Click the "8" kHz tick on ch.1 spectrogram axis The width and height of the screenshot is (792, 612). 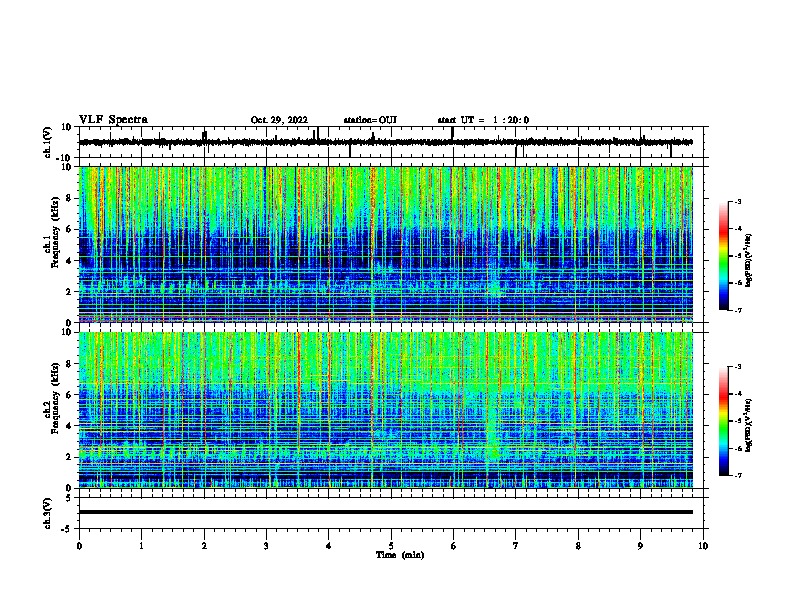pos(69,198)
